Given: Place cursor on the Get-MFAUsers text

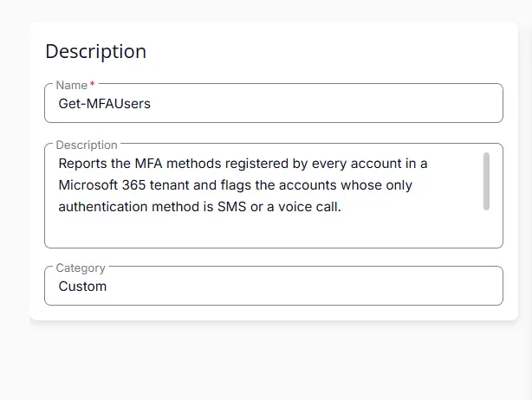Looking at the screenshot, I should (104, 104).
